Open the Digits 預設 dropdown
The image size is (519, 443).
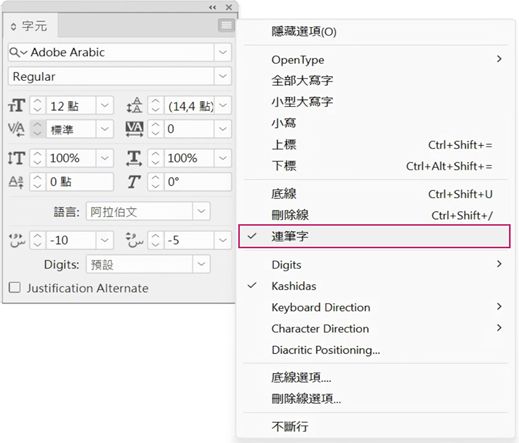[x=201, y=264]
